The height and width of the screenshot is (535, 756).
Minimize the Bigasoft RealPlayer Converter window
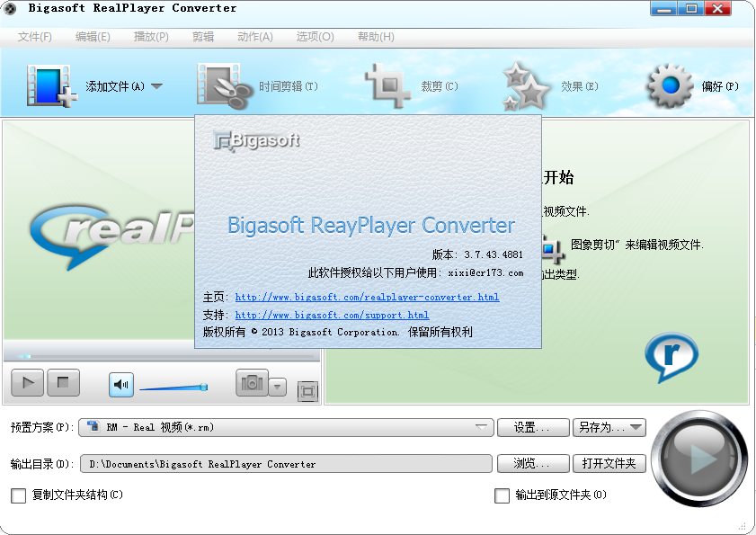pyautogui.click(x=663, y=9)
